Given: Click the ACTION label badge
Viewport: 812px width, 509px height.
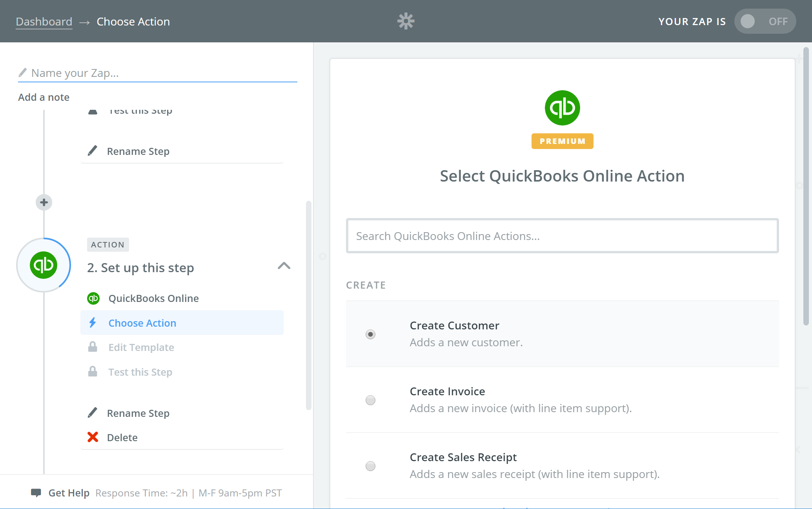Looking at the screenshot, I should click(x=108, y=245).
